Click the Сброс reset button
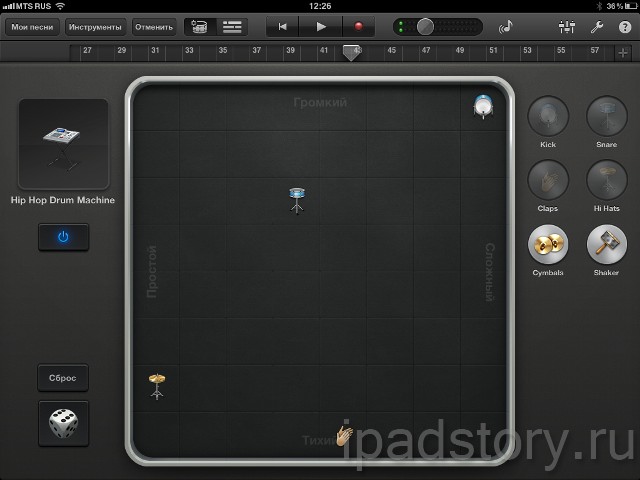Screen dimensions: 640x480 pyautogui.click(x=63, y=378)
